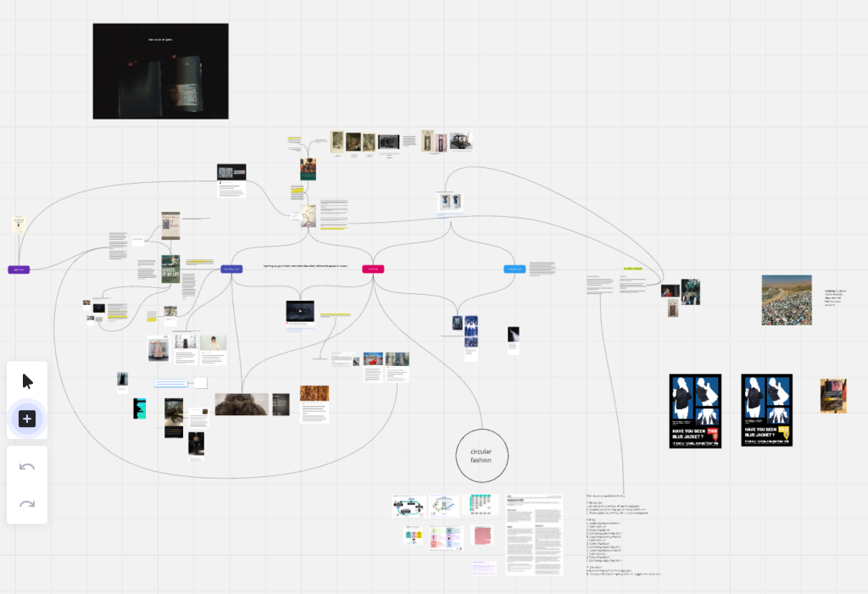
Task: Click the undo arrow icon
Action: (x=27, y=467)
